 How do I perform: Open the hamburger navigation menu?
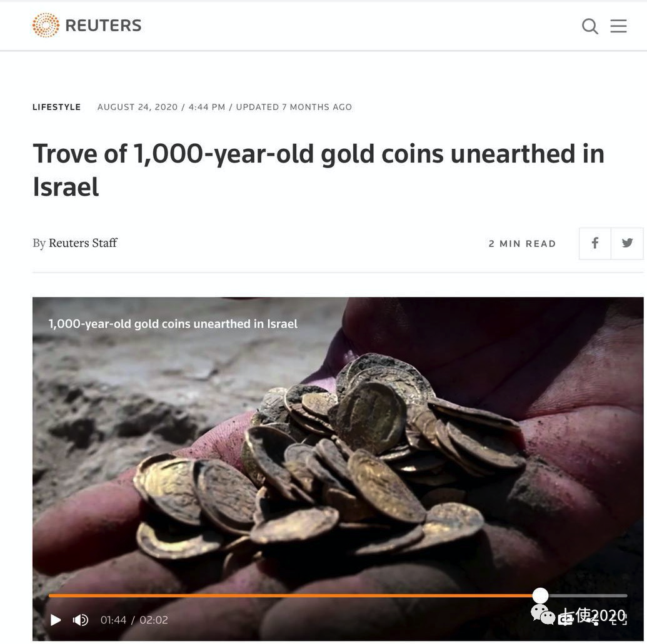(618, 26)
